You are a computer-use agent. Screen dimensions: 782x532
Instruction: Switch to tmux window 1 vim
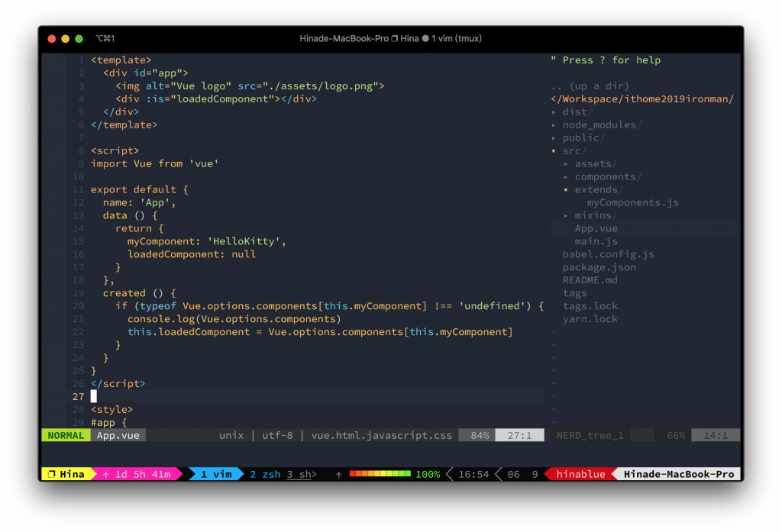click(216, 474)
